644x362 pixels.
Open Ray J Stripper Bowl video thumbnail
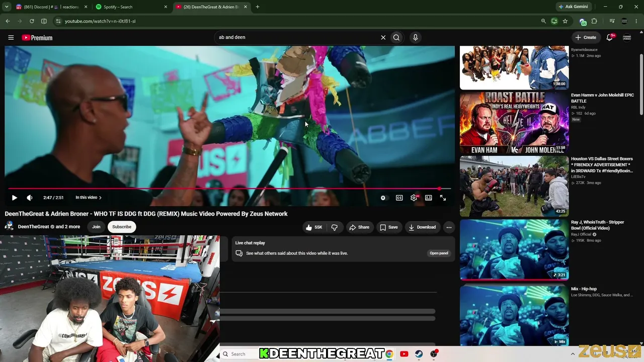pyautogui.click(x=514, y=249)
